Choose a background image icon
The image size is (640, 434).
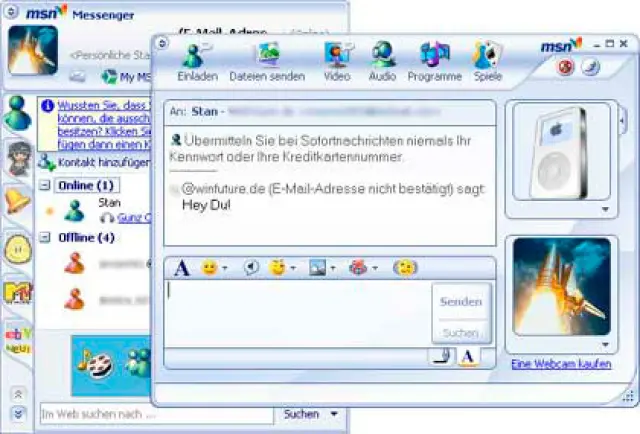[317, 268]
